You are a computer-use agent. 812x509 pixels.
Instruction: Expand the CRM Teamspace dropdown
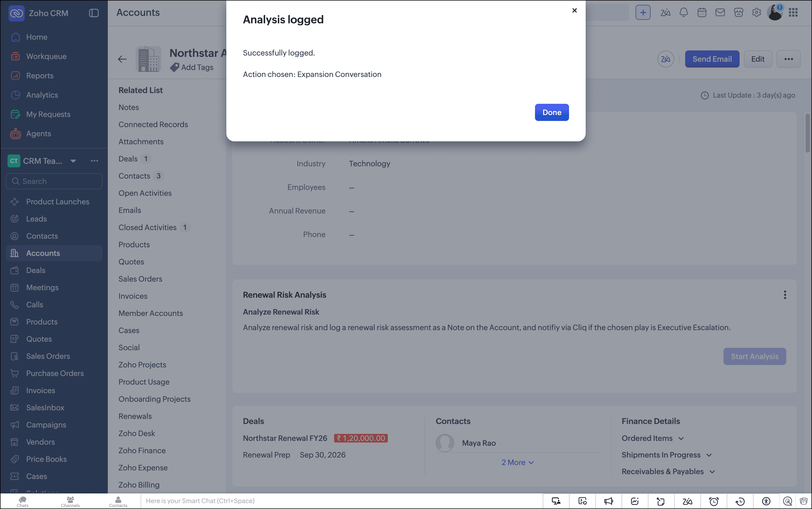tap(73, 161)
